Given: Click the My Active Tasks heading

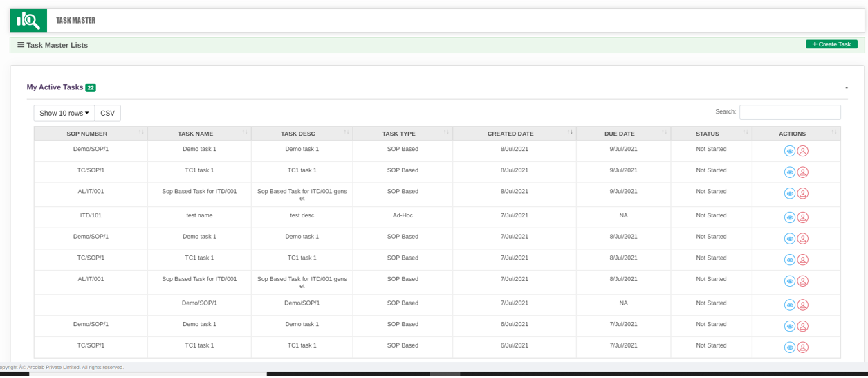Looking at the screenshot, I should (x=55, y=87).
